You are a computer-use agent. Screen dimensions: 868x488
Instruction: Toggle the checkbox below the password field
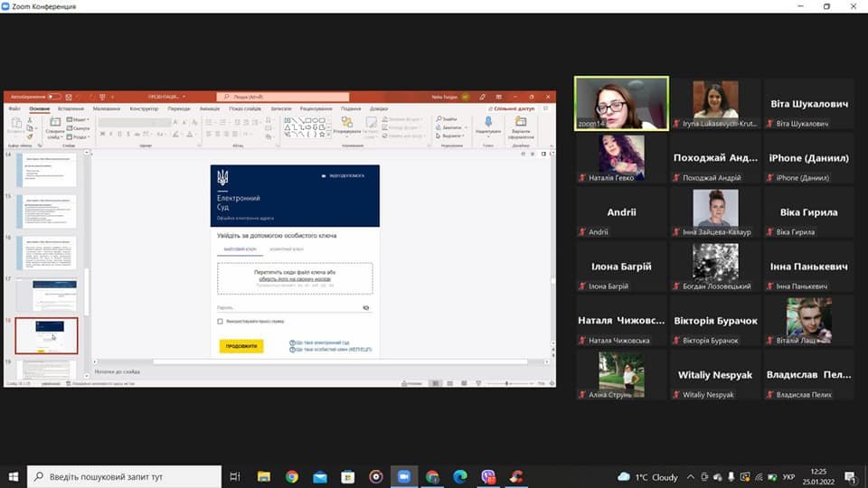pos(220,321)
